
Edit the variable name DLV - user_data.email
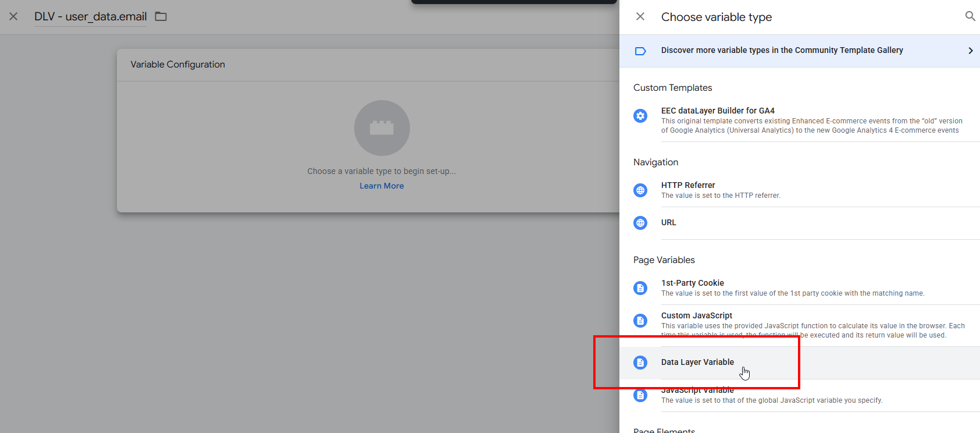[90, 17]
